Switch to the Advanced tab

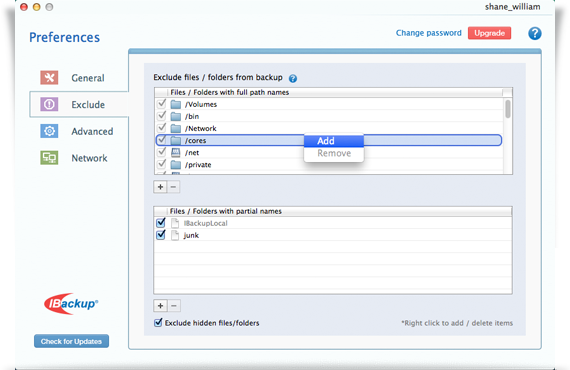tap(92, 131)
